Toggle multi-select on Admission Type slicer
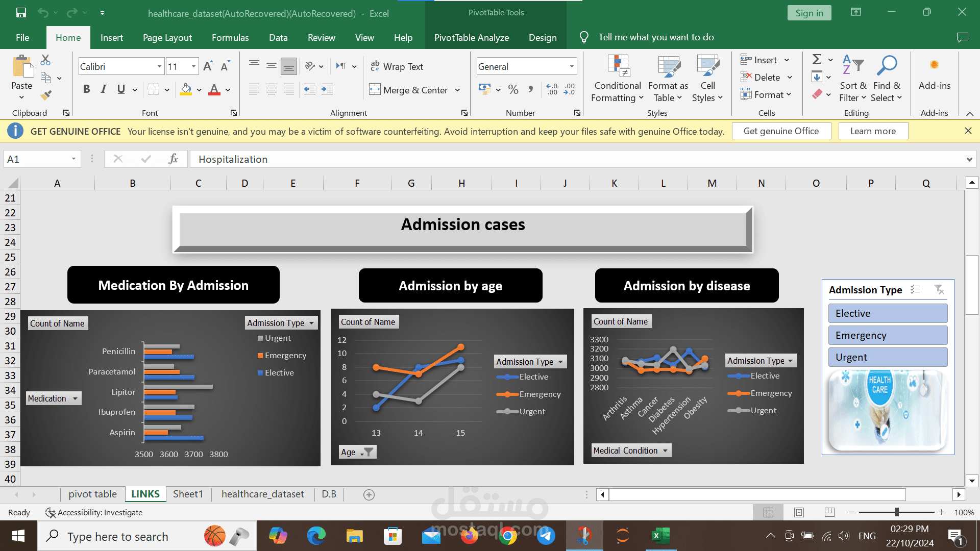Viewport: 980px width, 551px height. (x=915, y=290)
